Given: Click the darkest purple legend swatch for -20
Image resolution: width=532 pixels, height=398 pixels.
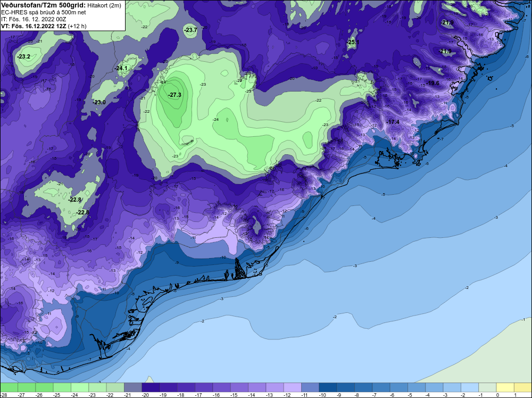Looking at the screenshot, I should point(151,387).
